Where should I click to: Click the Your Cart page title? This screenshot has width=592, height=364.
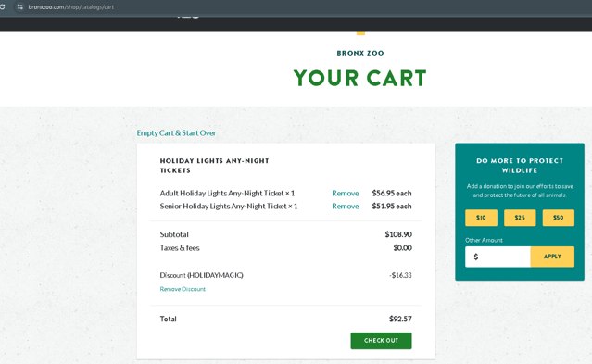tap(359, 78)
